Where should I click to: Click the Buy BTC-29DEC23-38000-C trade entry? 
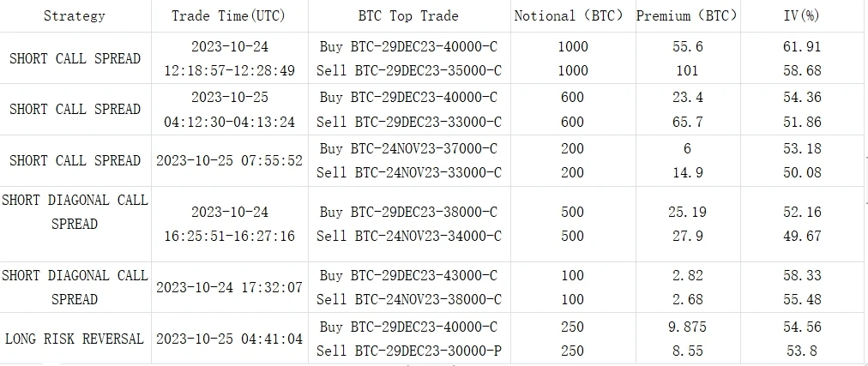[x=408, y=212]
